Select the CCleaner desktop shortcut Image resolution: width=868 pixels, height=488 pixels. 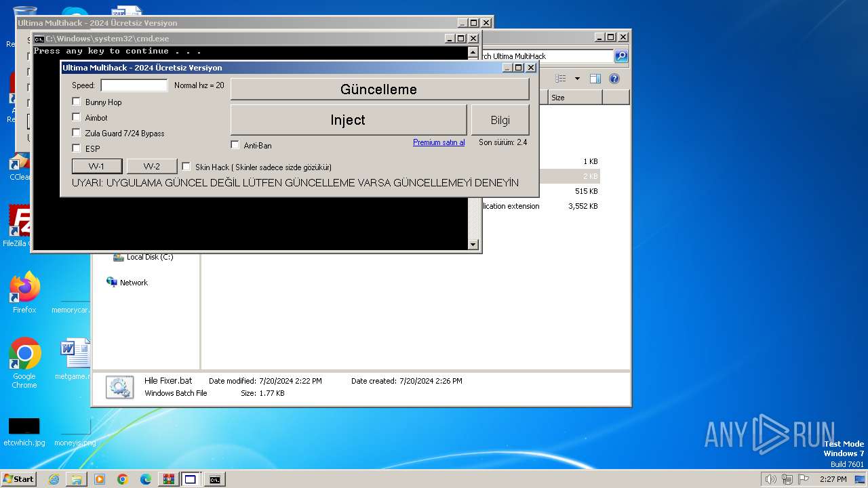click(x=20, y=167)
